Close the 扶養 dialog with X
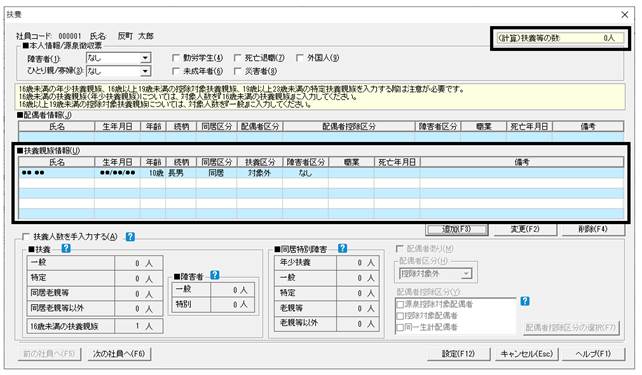Viewport: 642px width, 375px height. [x=624, y=15]
